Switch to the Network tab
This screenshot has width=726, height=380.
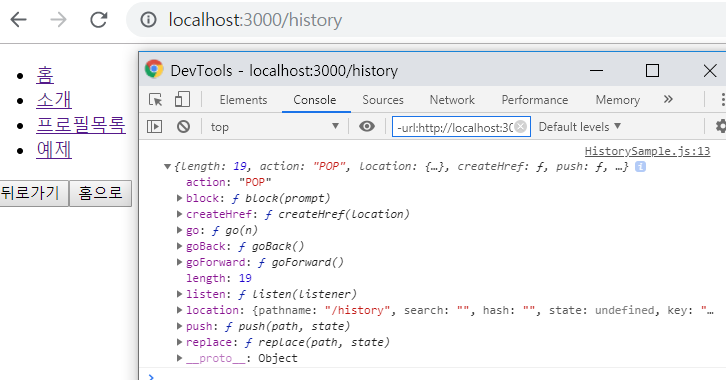pyautogui.click(x=452, y=100)
